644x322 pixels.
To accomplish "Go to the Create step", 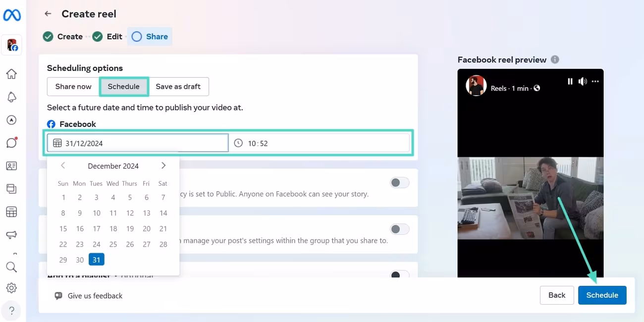I will point(63,36).
